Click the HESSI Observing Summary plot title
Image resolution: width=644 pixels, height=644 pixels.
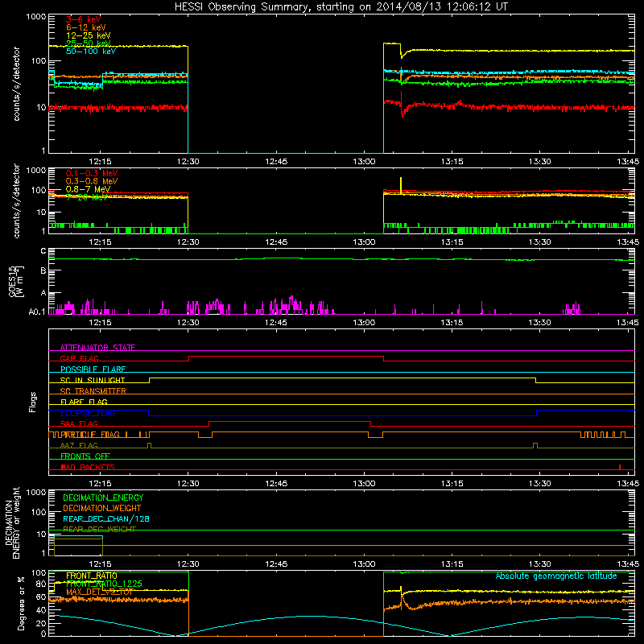(x=341, y=6)
